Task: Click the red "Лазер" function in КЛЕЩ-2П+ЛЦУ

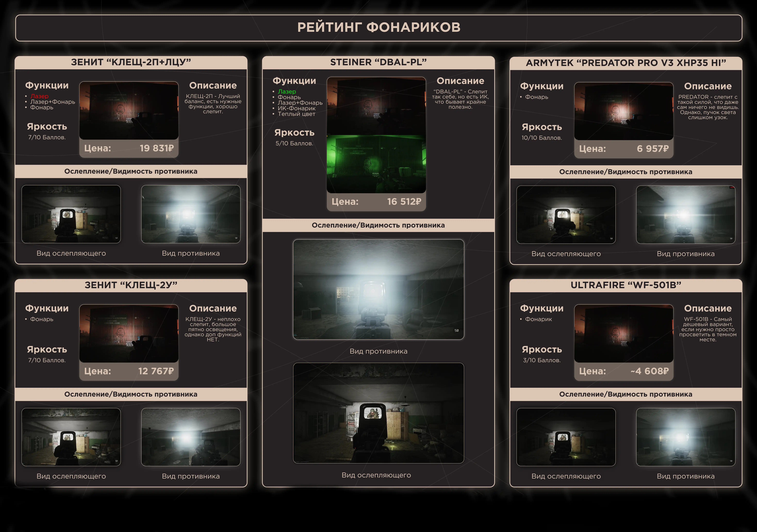Action: [39, 96]
